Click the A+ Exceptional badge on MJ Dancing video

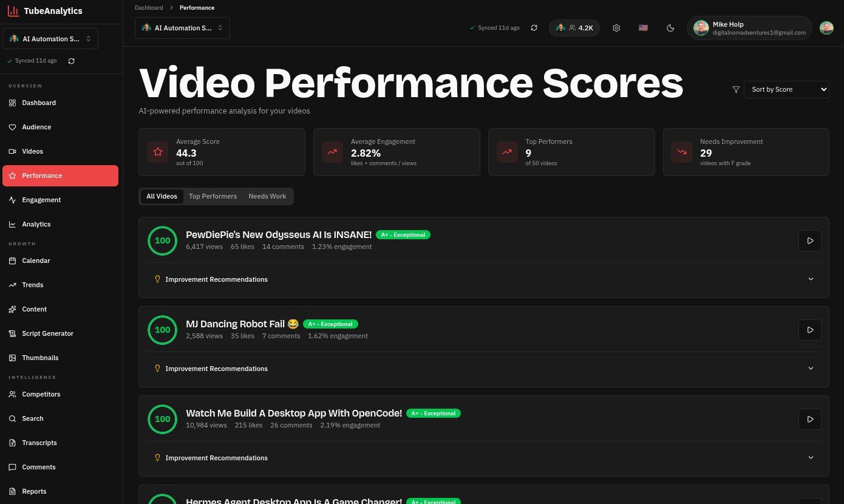pos(331,324)
